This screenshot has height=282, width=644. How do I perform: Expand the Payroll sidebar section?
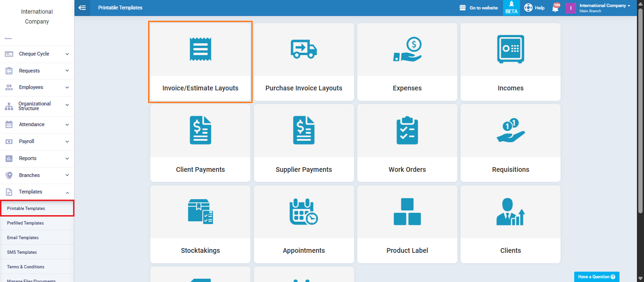(37, 142)
